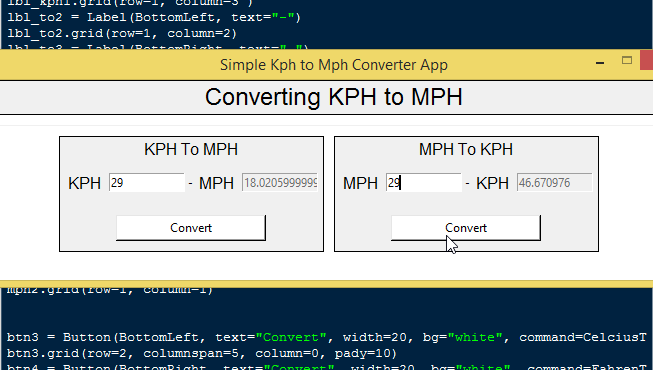653x370 pixels.
Task: Click the KPH label in the right panel
Action: pos(492,183)
